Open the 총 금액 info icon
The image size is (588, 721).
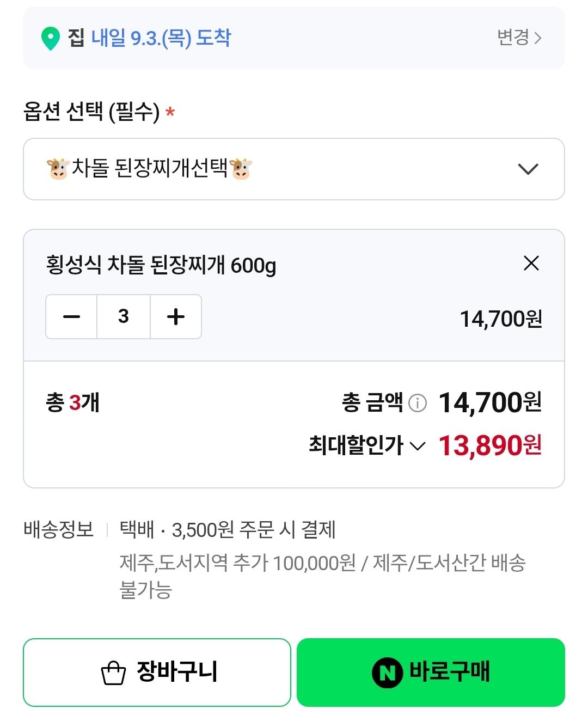point(418,403)
